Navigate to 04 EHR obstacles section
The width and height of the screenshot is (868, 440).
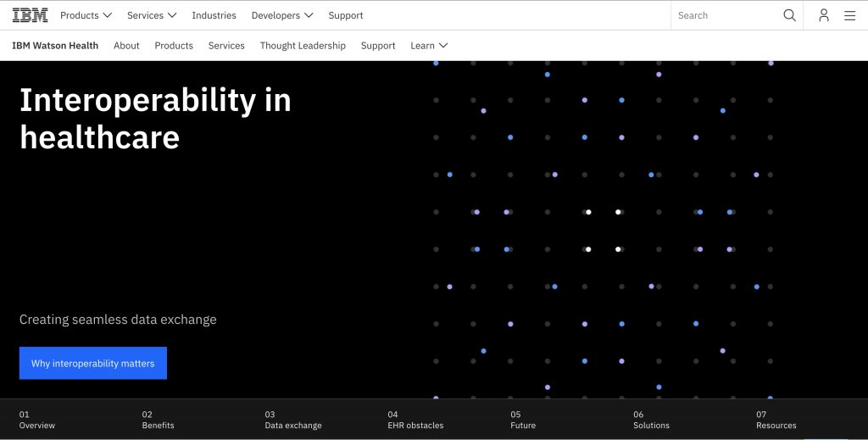pos(415,420)
